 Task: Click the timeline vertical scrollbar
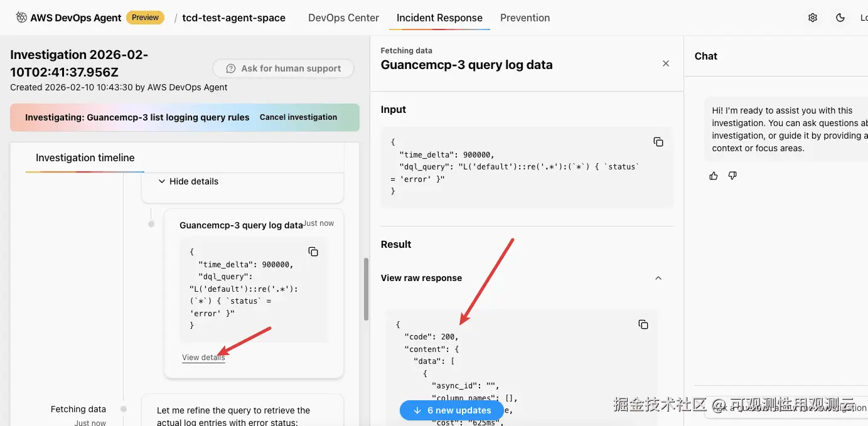click(x=366, y=289)
